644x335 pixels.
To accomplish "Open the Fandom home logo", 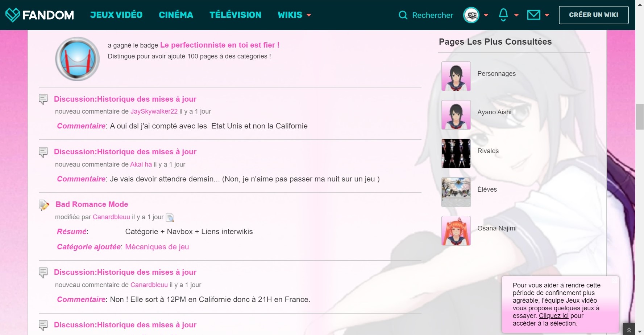I will 40,15.
